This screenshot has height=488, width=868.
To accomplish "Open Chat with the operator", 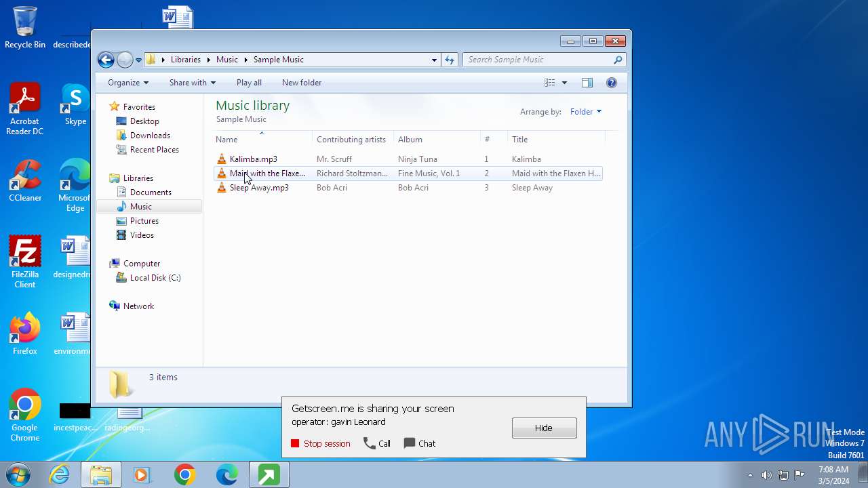I will point(420,444).
